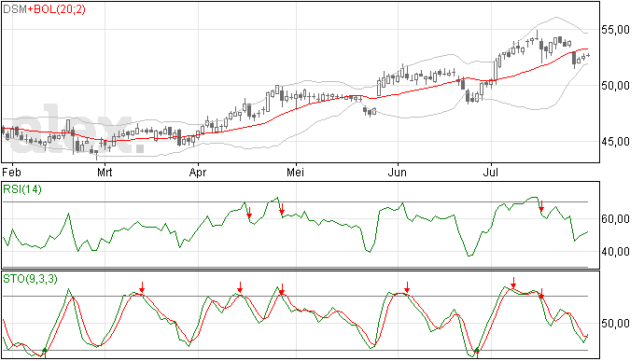Screen dimensions: 644x361
Task: Click the Feb month label
Action: coord(11,172)
